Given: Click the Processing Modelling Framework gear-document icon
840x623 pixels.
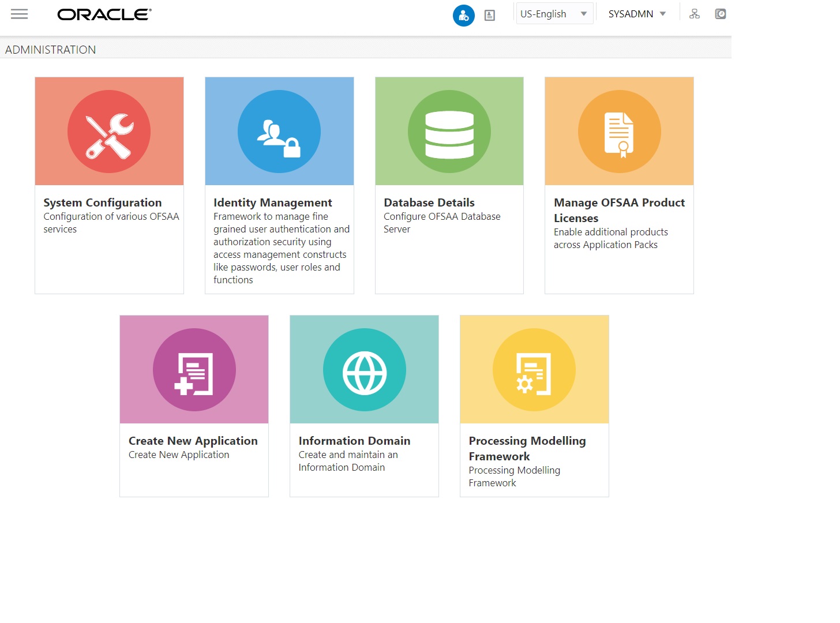Looking at the screenshot, I should 534,370.
